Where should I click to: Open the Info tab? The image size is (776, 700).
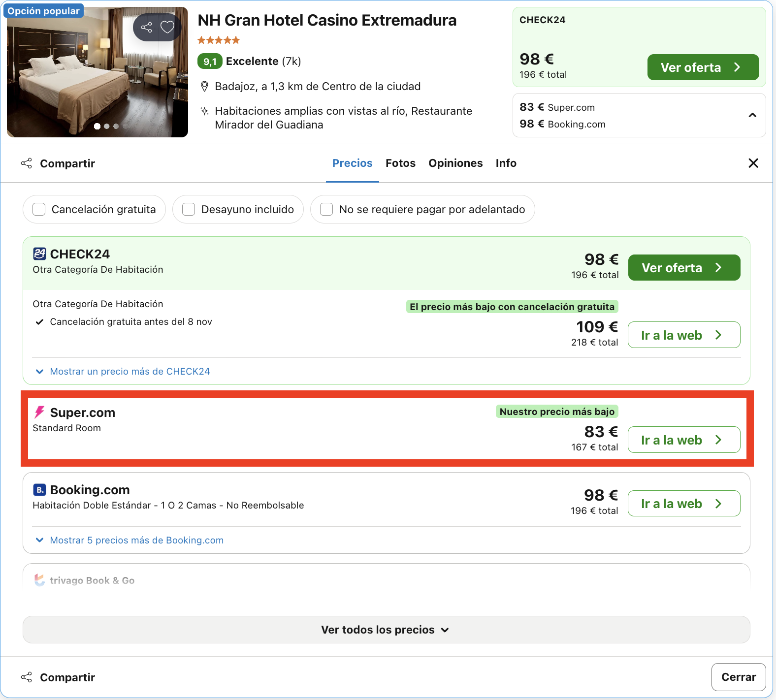tap(506, 163)
